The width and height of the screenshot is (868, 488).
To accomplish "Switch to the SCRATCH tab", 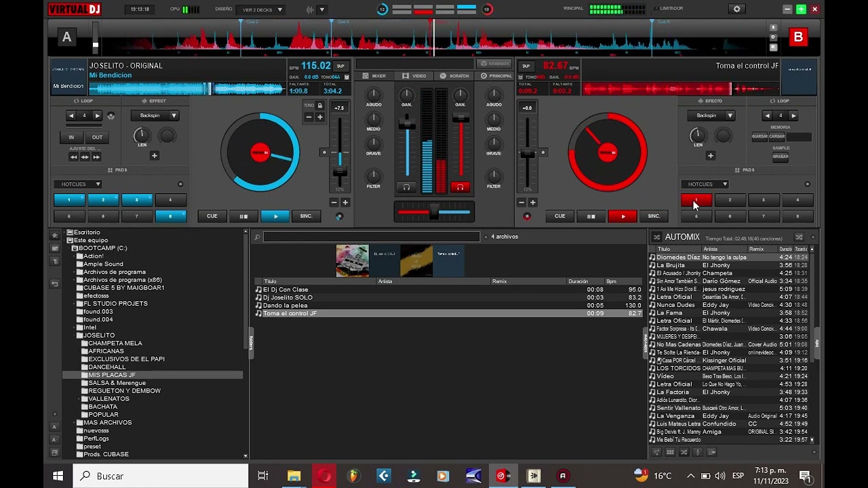I will coord(454,76).
